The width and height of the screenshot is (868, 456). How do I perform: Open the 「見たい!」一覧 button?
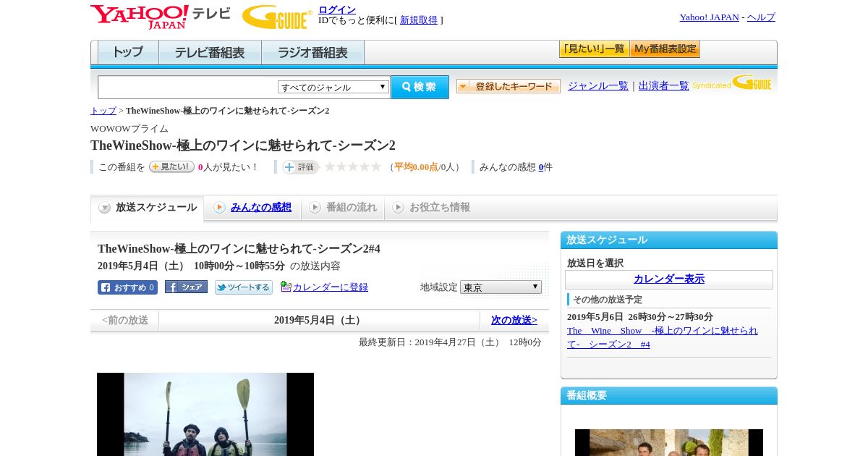tap(594, 49)
